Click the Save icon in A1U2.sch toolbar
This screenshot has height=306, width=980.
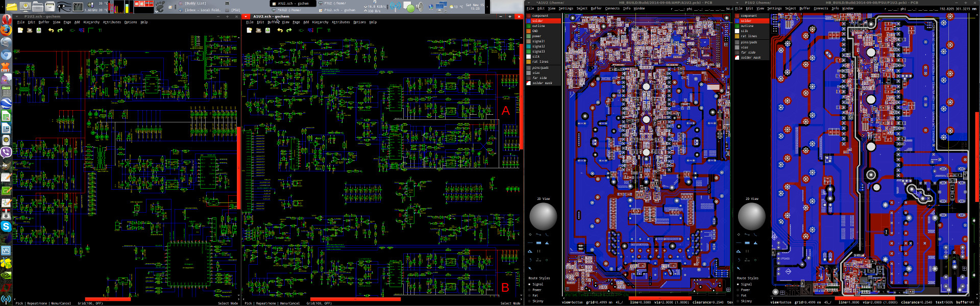(x=267, y=30)
